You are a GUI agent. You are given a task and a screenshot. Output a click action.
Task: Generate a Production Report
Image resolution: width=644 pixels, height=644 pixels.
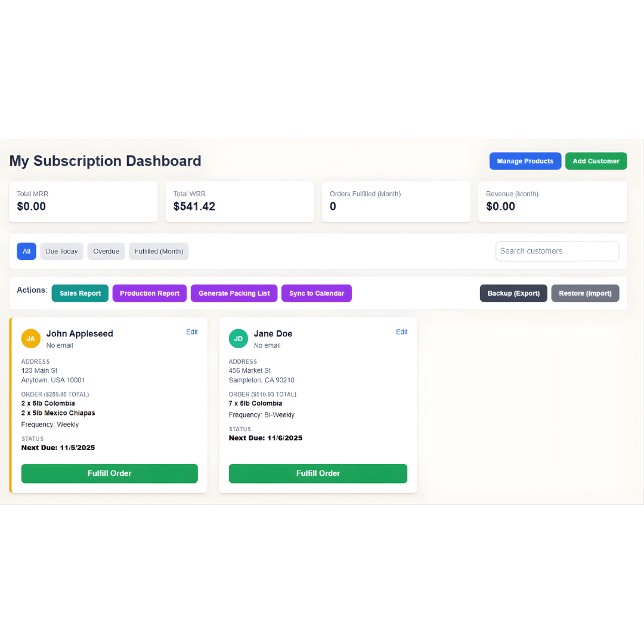point(149,293)
